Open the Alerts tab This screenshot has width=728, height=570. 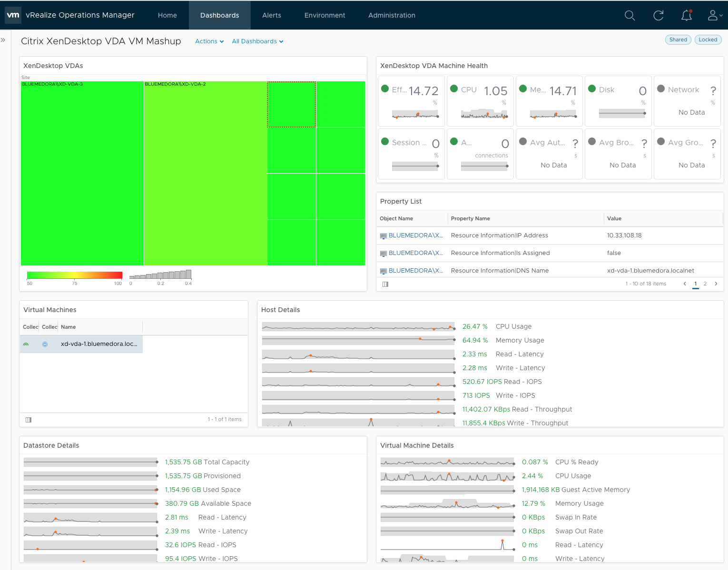272,15
